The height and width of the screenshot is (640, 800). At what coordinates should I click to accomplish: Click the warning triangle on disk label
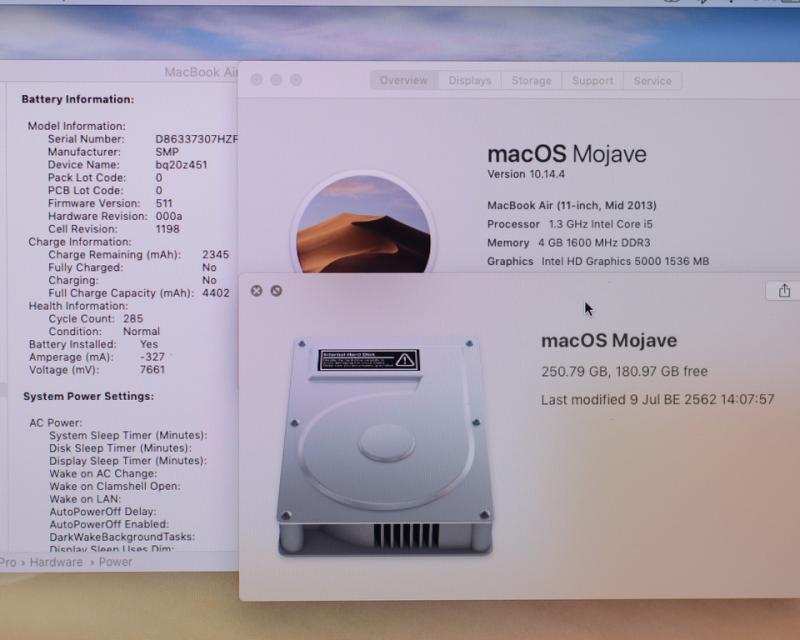(405, 360)
